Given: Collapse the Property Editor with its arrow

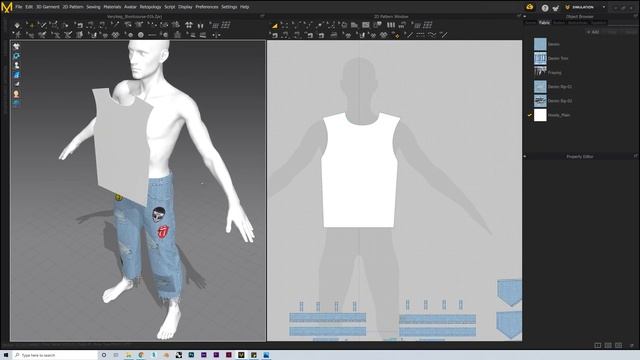Looking at the screenshot, I should [525, 156].
